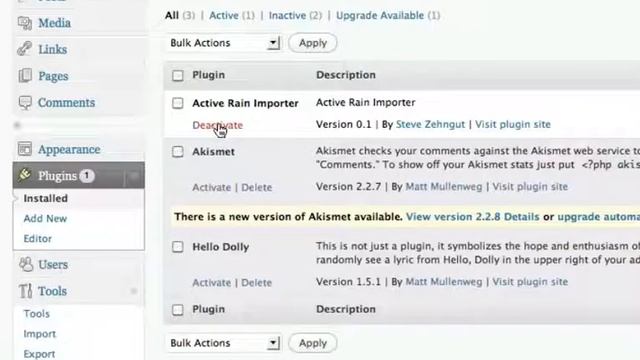Open the bottom Bulk Actions dropdown
Viewport: 640px width, 360px height.
[x=224, y=343]
